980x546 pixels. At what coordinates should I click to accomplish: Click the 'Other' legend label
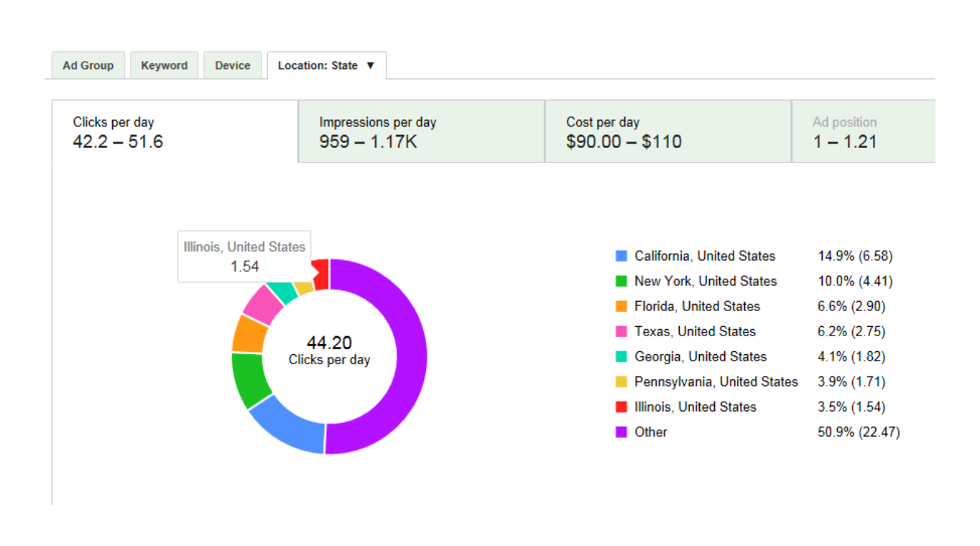pyautogui.click(x=651, y=432)
